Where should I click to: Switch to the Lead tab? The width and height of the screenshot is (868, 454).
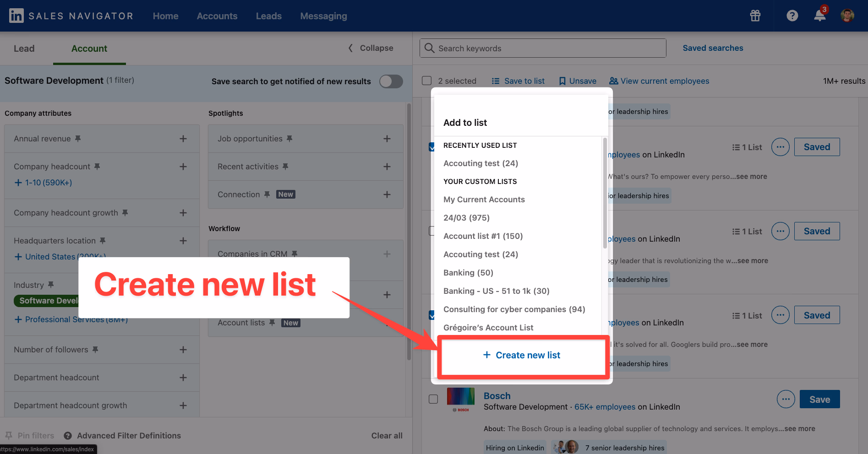tap(24, 49)
